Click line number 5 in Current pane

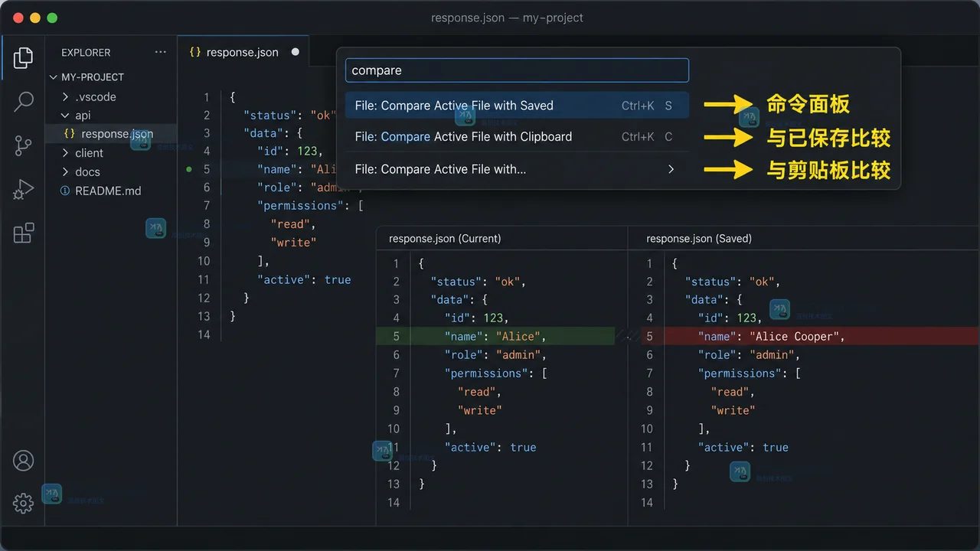pyautogui.click(x=396, y=337)
